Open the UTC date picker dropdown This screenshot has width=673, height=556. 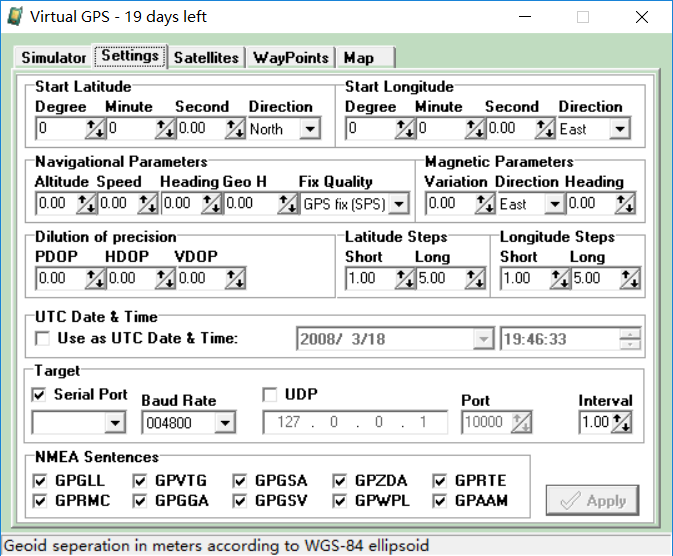pos(483,339)
